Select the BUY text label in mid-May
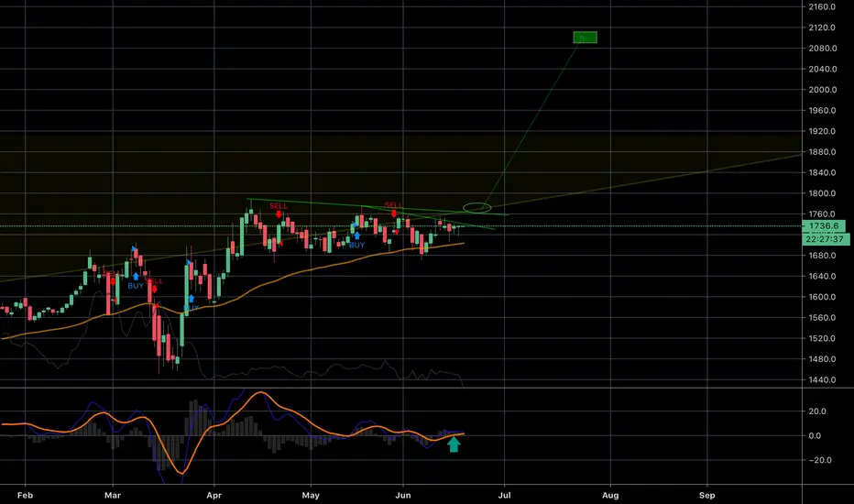The image size is (854, 504). (356, 246)
